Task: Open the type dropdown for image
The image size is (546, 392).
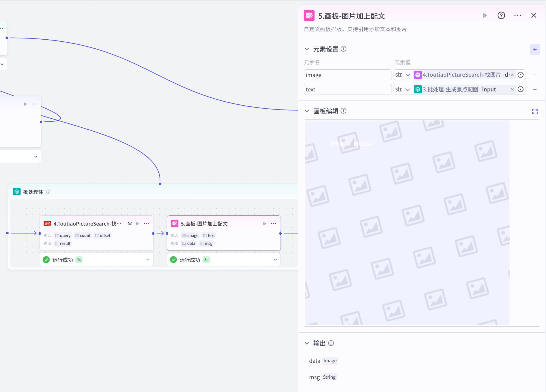Action: tap(403, 75)
